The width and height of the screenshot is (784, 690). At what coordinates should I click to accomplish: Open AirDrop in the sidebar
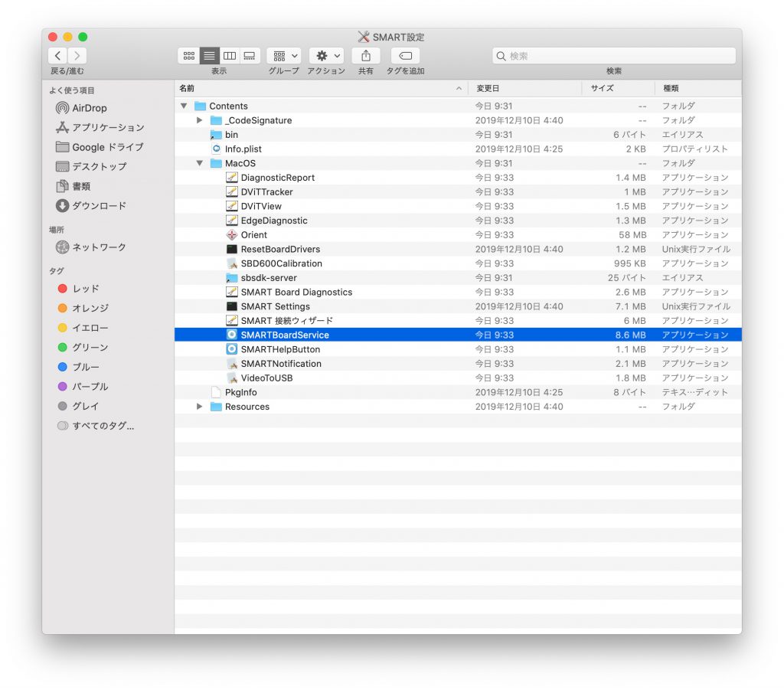81,108
